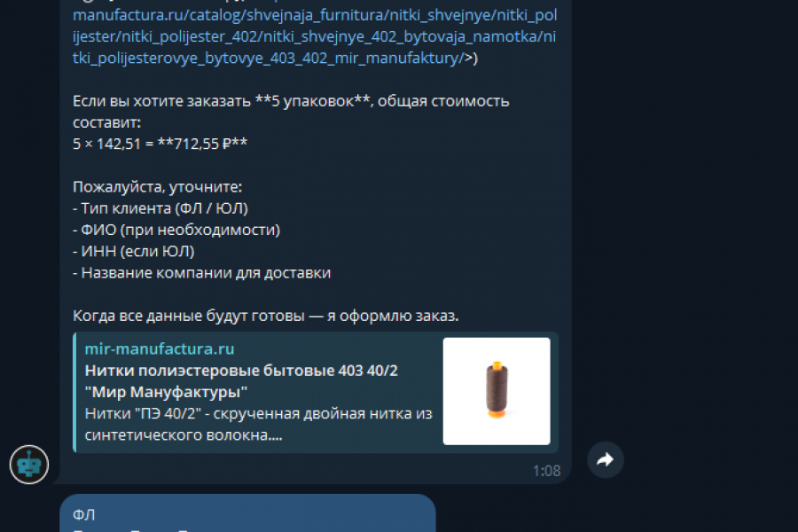Click the 1:08 message timestamp
Image resolution: width=798 pixels, height=532 pixels.
546,471
